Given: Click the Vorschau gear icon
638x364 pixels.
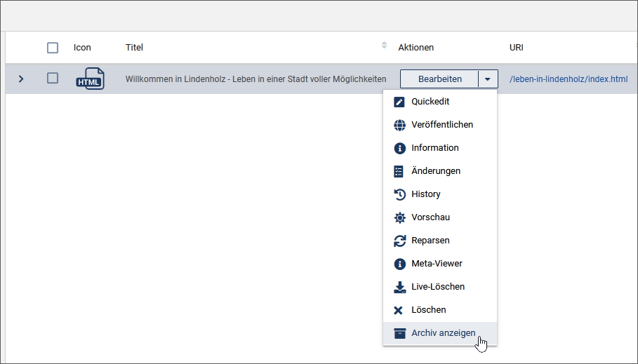Looking at the screenshot, I should pos(399,217).
